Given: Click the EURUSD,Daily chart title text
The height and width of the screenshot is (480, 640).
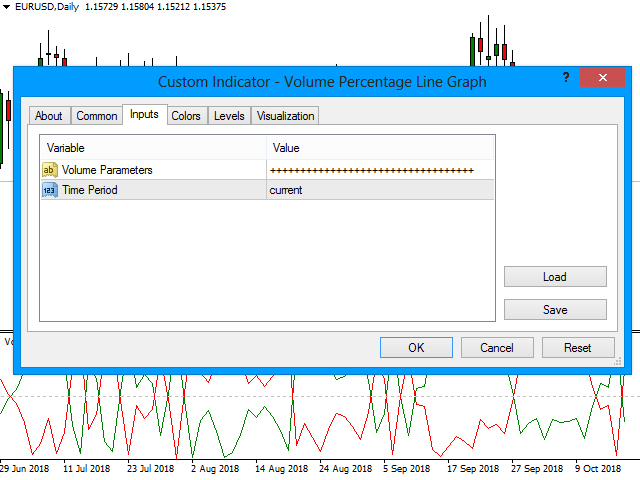Looking at the screenshot, I should (x=47, y=7).
